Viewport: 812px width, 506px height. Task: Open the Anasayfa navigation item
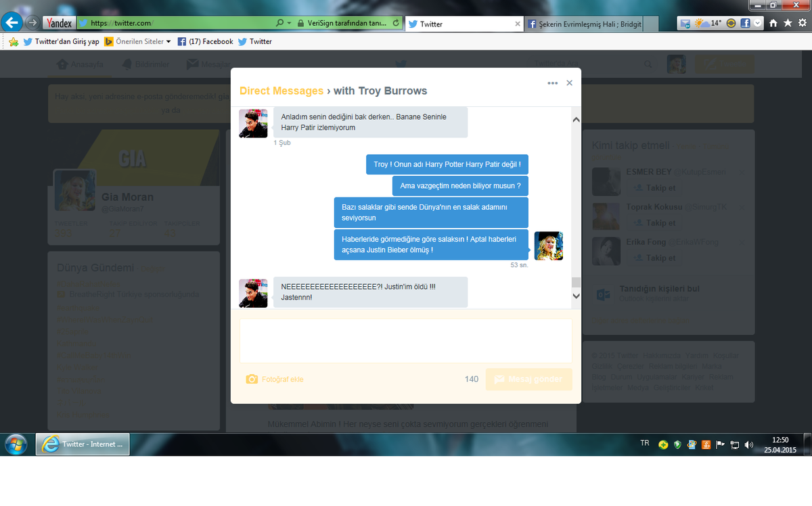[81, 64]
